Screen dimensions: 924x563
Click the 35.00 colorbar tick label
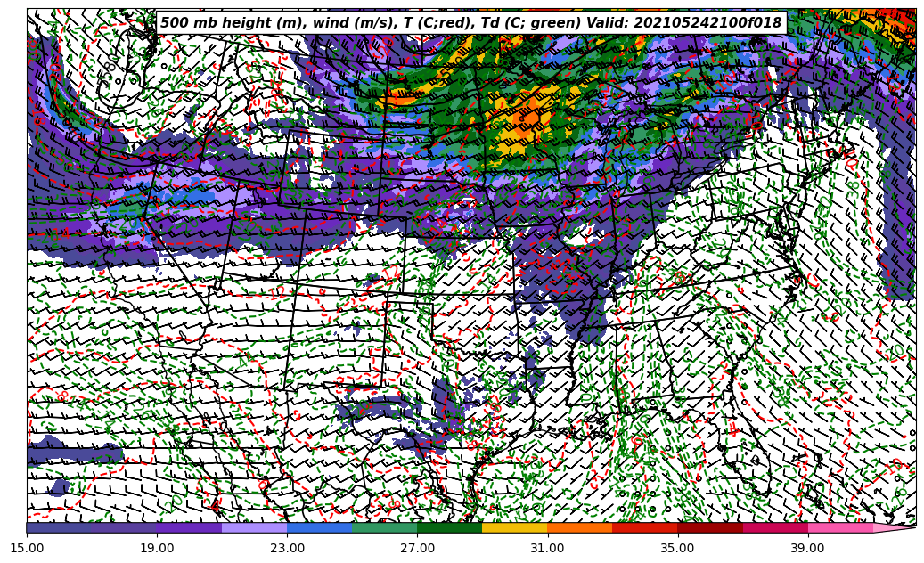tap(678, 548)
